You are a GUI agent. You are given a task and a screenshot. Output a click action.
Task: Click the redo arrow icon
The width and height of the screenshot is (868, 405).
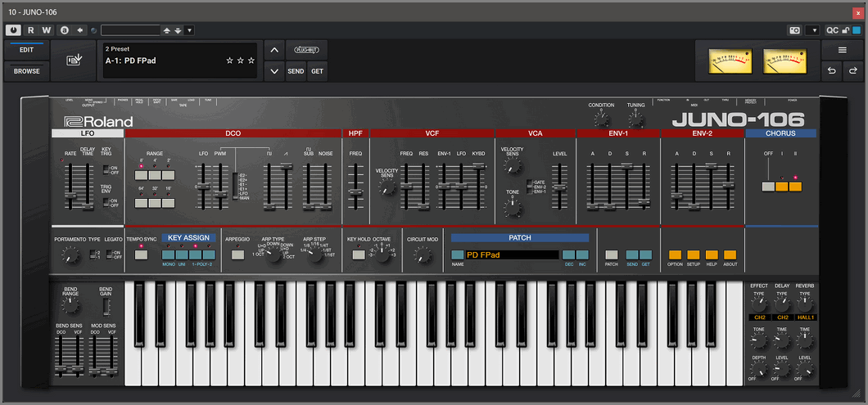click(x=852, y=71)
